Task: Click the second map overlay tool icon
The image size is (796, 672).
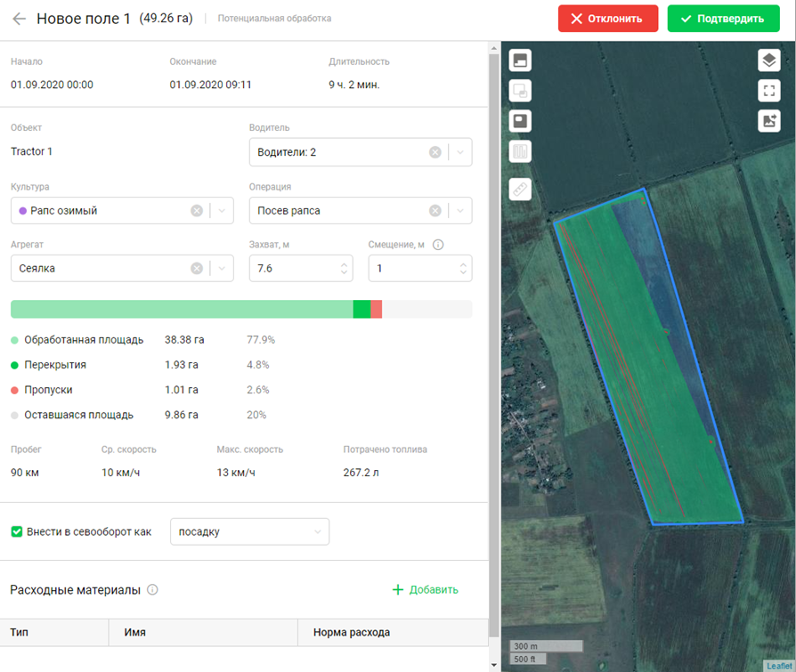Action: click(520, 91)
